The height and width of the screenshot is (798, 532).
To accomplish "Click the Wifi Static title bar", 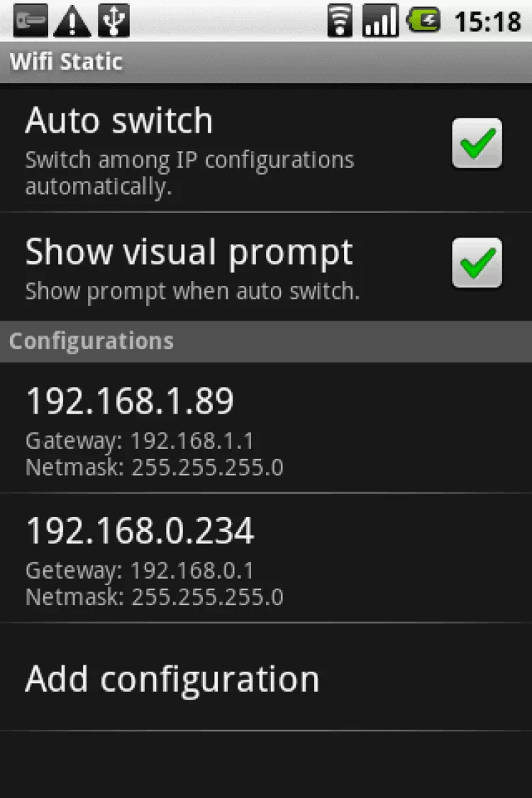I will [66, 62].
